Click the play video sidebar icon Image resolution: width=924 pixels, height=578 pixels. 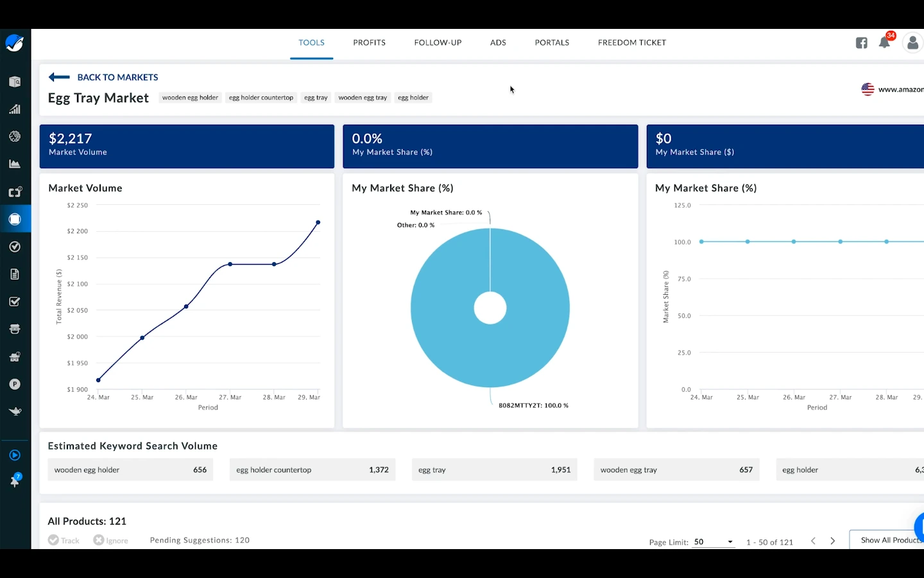(15, 455)
